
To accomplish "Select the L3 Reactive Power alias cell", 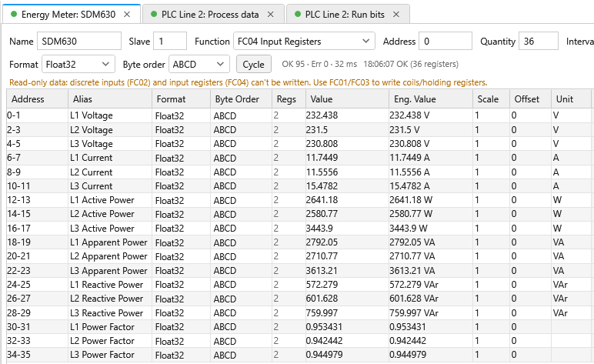I will (x=110, y=313).
